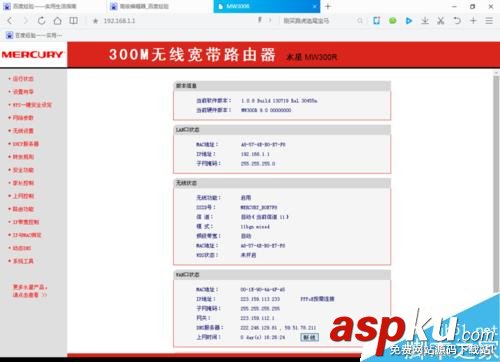Open 运行状态 in the router sidebar
This screenshot has height=362, width=500.
(x=23, y=79)
